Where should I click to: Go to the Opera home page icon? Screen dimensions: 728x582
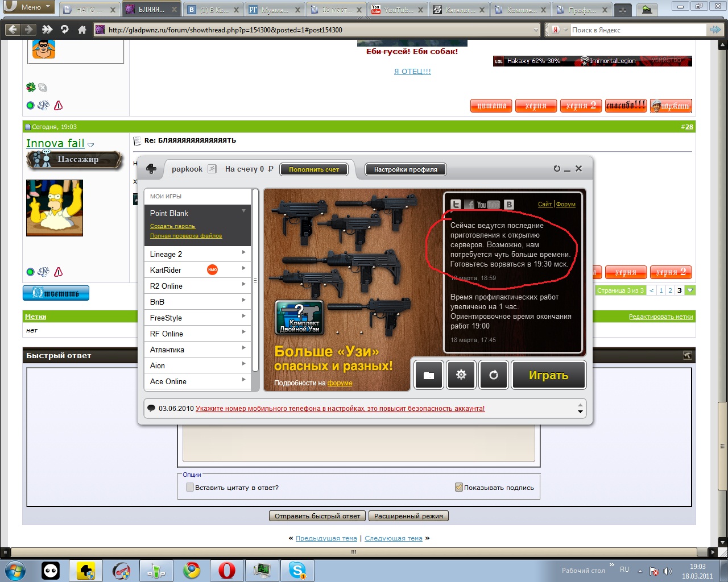(82, 30)
